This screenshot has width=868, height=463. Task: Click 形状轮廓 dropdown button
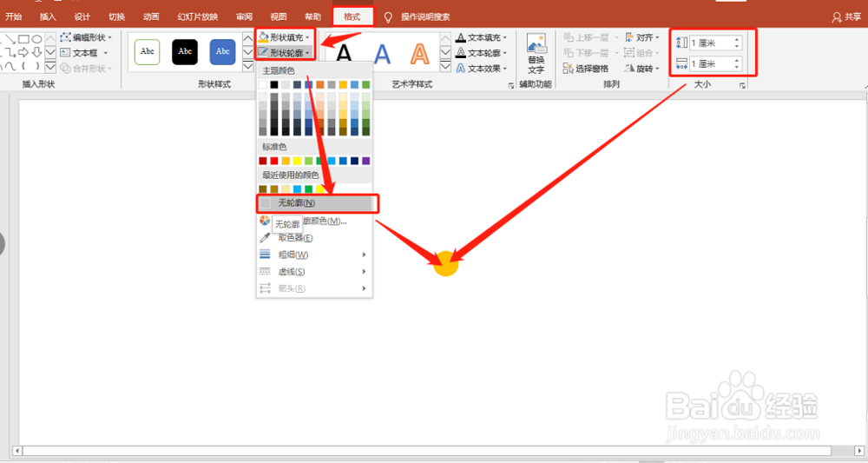pos(285,53)
